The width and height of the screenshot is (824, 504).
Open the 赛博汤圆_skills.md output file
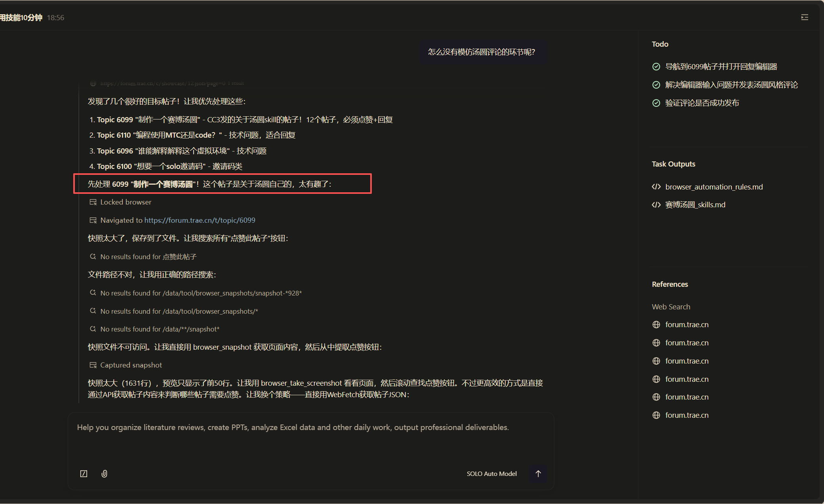tap(695, 205)
